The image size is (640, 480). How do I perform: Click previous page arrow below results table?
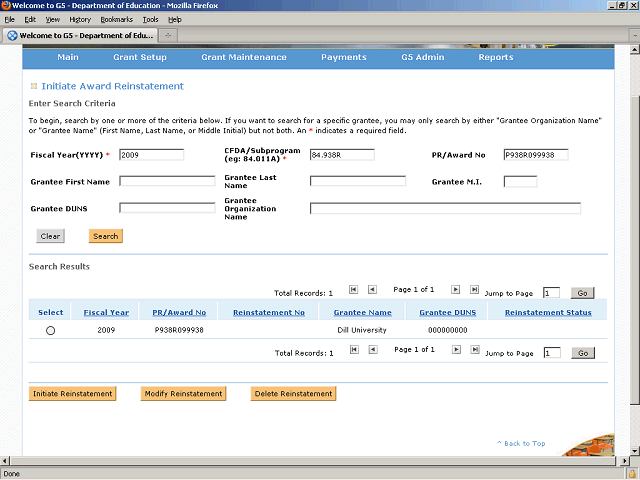pos(372,350)
